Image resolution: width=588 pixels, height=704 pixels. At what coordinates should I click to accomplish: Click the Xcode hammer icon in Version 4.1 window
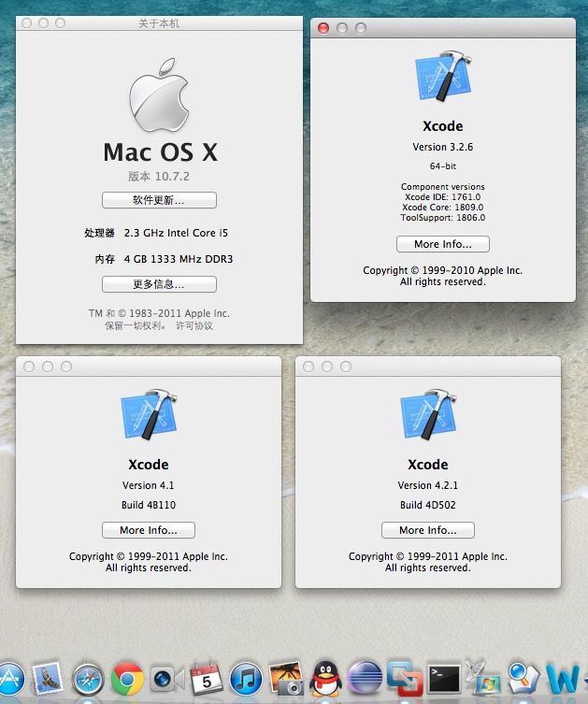coord(149,414)
